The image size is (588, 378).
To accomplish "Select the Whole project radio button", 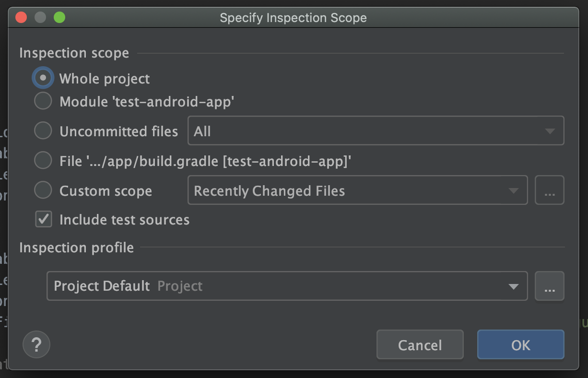I will (x=43, y=78).
